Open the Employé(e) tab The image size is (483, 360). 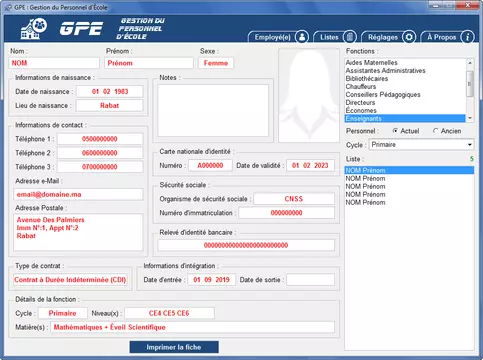coord(278,37)
